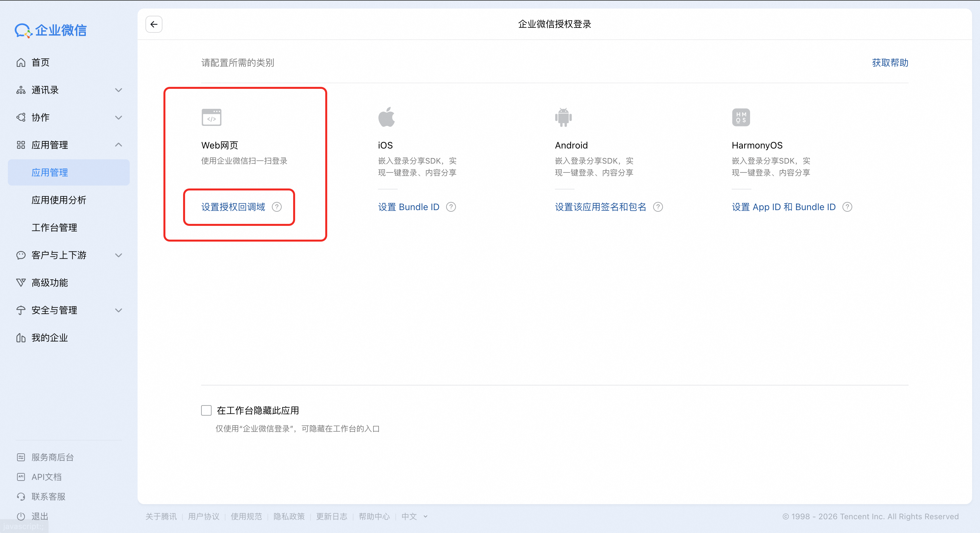The image size is (980, 533).
Task: Check 在工作台隐藏此应用 checkbox
Action: tap(206, 410)
